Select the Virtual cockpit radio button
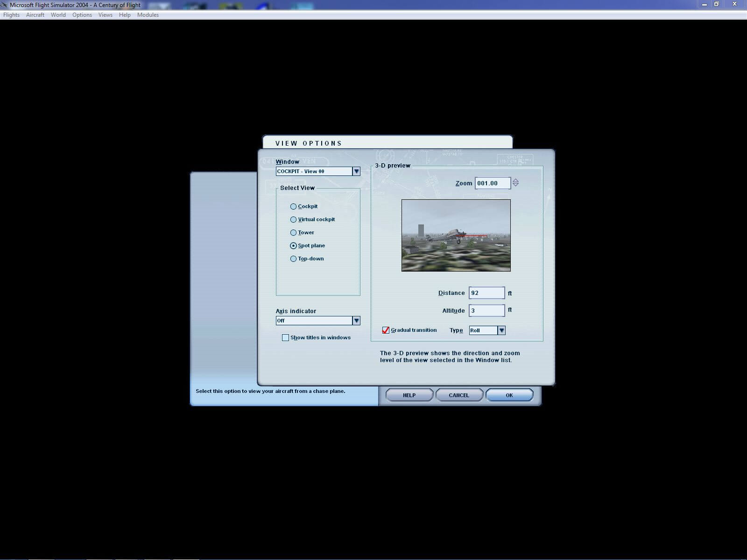747x560 pixels. (x=293, y=219)
